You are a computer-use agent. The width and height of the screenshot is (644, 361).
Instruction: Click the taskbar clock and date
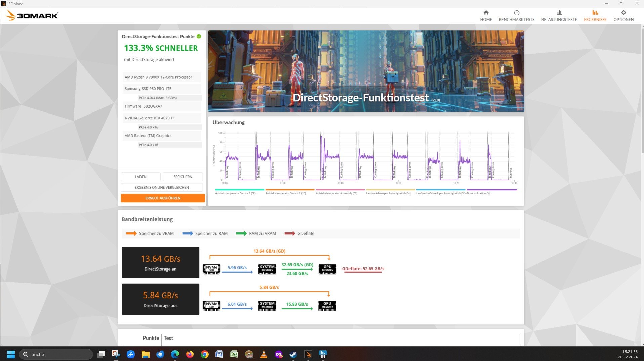627,354
